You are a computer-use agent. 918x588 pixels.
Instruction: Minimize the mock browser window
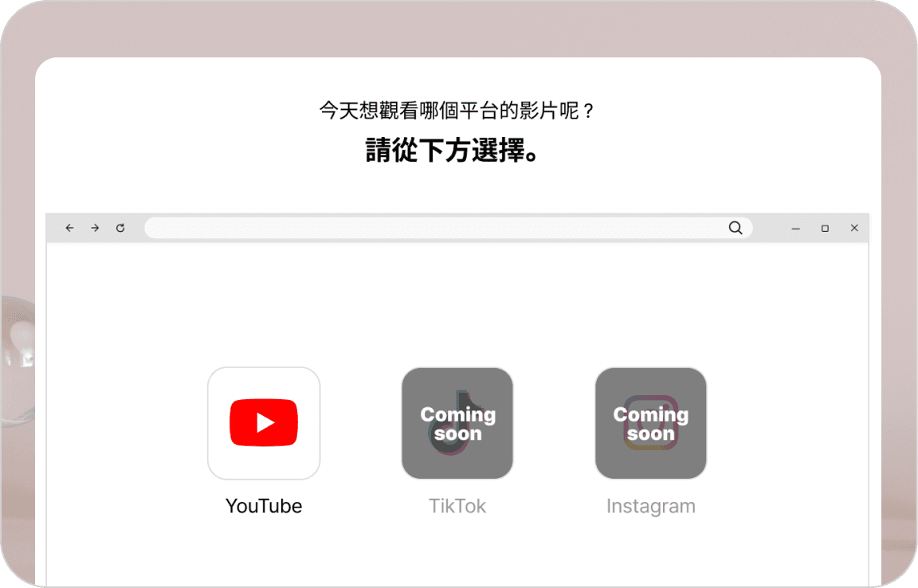(x=795, y=229)
